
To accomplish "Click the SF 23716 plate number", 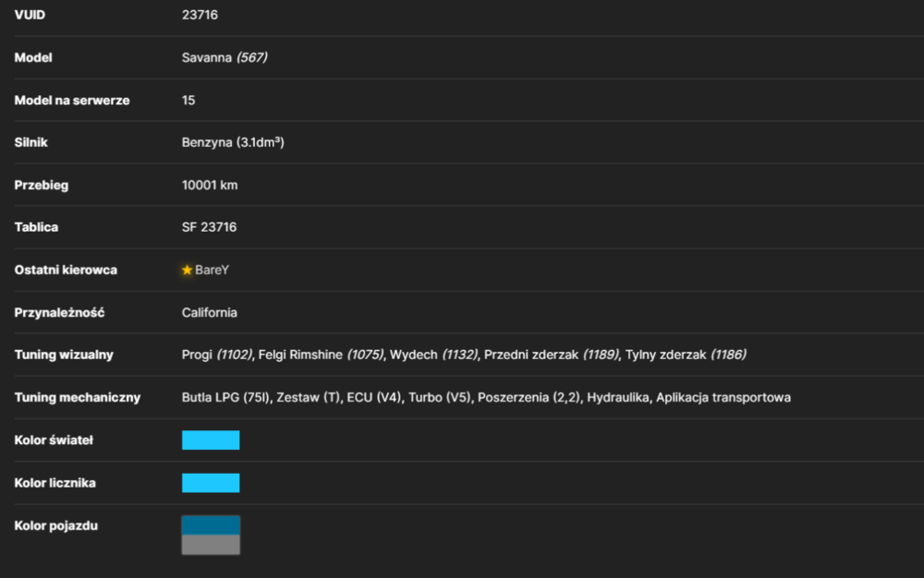I will [x=209, y=227].
